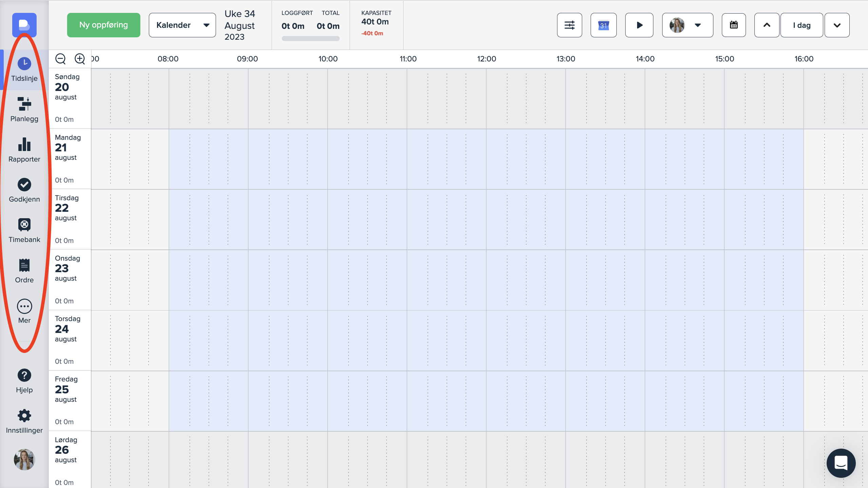Jump to today with I dag button
868x488 pixels.
pyautogui.click(x=802, y=25)
